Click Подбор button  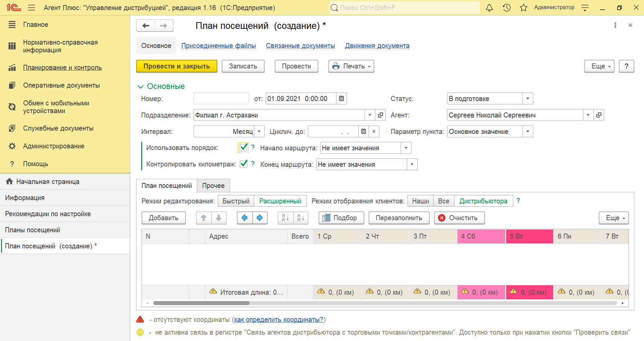point(342,218)
